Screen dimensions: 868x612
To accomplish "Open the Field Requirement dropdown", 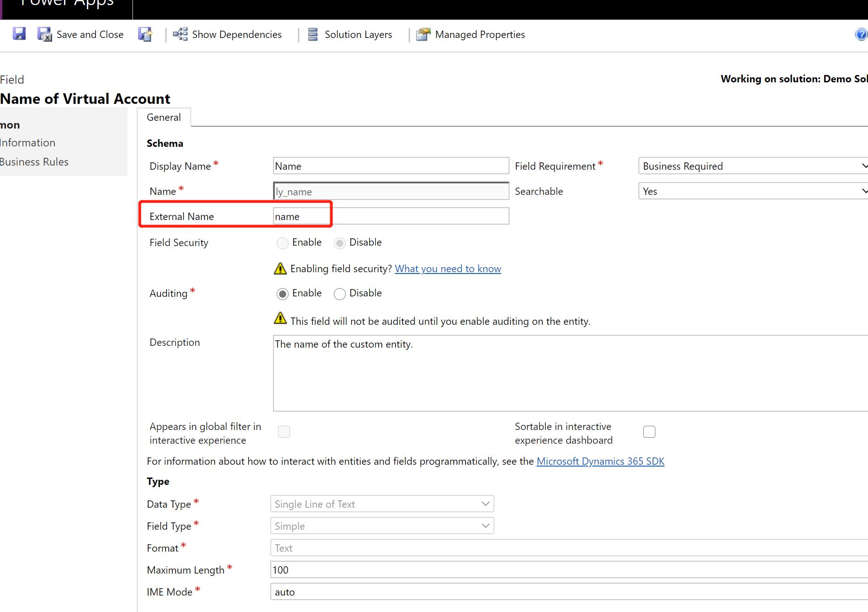I will click(x=753, y=166).
